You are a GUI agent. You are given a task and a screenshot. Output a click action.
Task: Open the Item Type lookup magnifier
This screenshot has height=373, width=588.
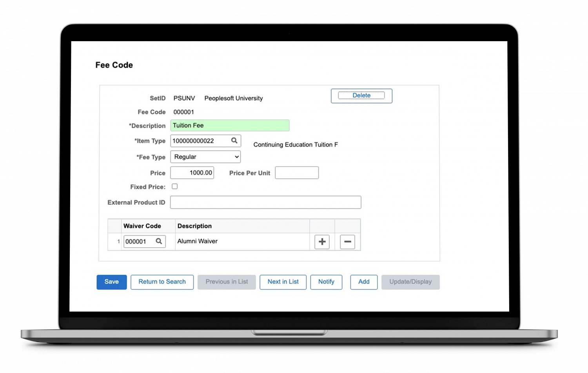(x=234, y=141)
